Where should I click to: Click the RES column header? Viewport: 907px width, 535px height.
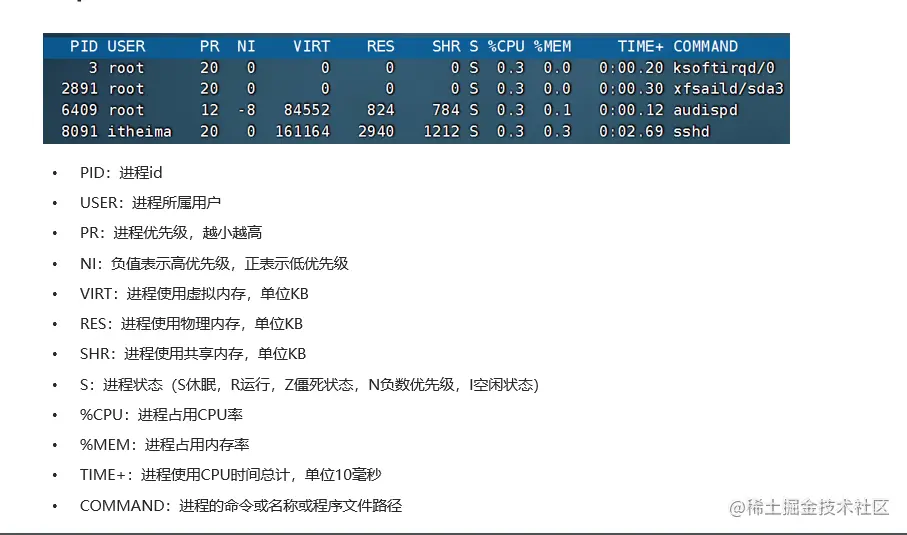[380, 46]
